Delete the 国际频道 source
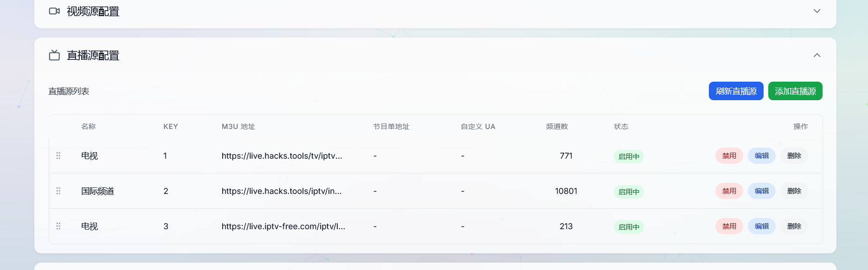Image resolution: width=868 pixels, height=270 pixels. tap(794, 191)
